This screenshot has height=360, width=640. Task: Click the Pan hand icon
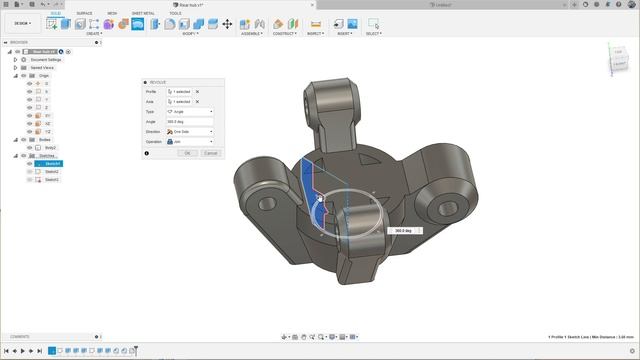click(304, 337)
